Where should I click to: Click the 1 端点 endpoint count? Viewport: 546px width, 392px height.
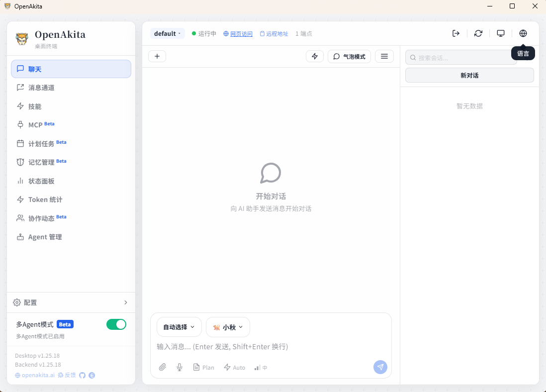point(304,34)
